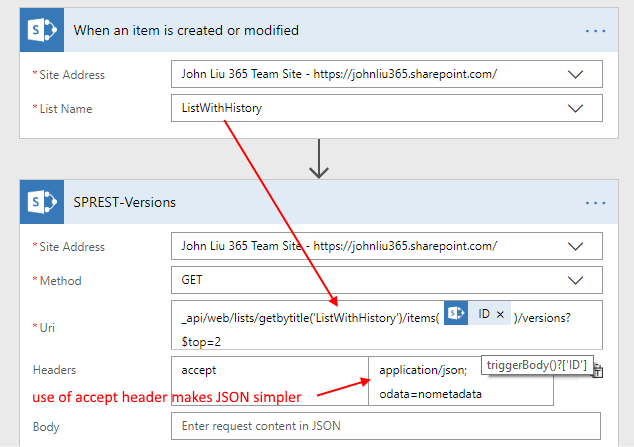Expand the Site Address dropdown in SPREST-Versions
Viewport: 634px width, 447px height.
(576, 246)
